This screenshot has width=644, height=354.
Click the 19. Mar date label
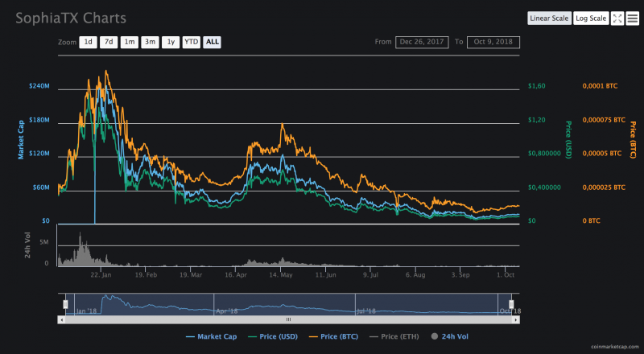coord(191,274)
